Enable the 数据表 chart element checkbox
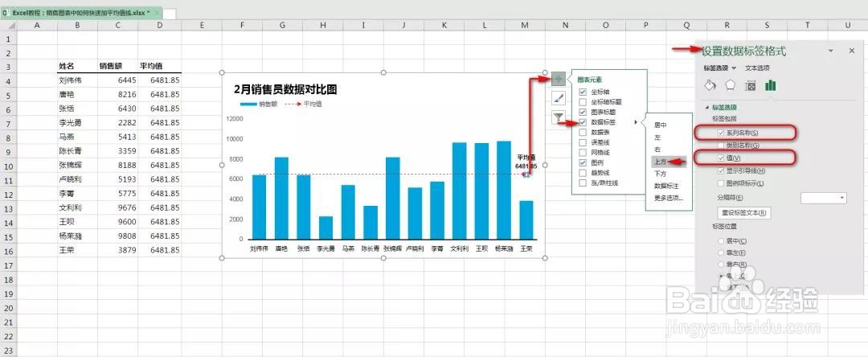The image size is (868, 357). tap(583, 133)
